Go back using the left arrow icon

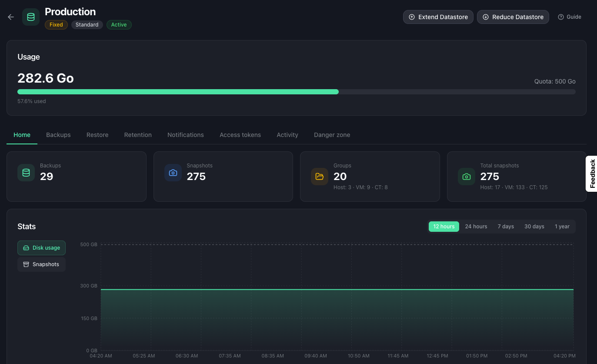click(11, 17)
